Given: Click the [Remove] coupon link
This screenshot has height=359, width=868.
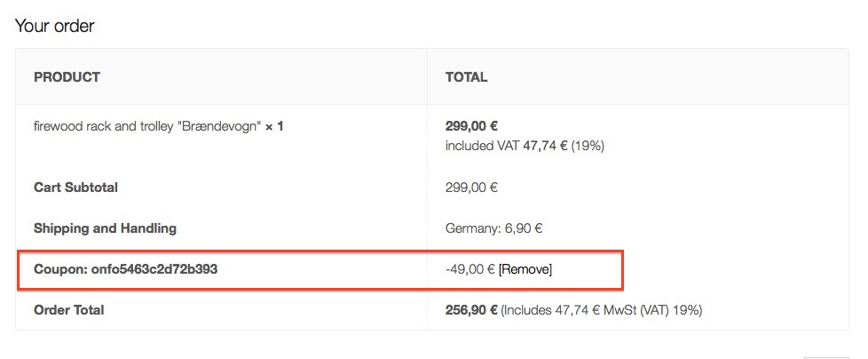Looking at the screenshot, I should coord(525,269).
